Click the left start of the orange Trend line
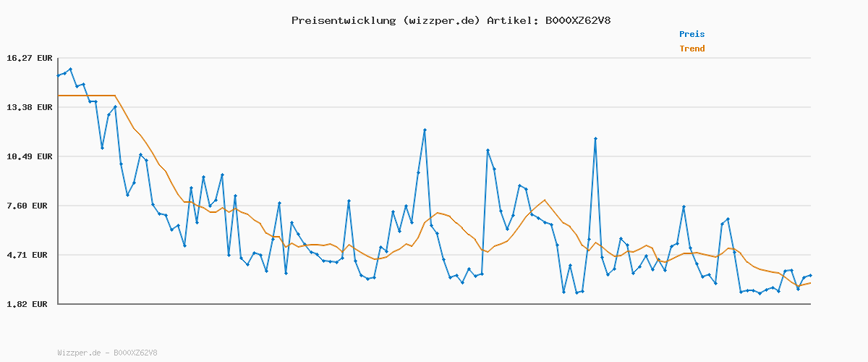 (59, 96)
